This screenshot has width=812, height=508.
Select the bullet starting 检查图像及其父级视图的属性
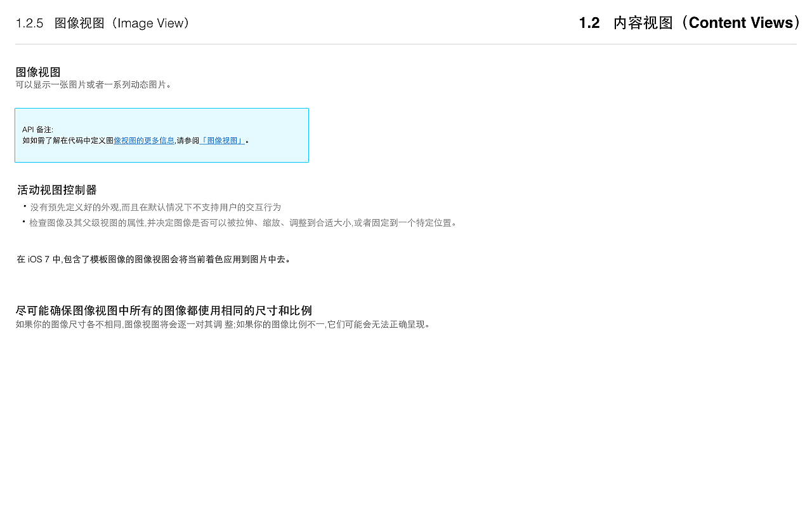click(244, 222)
